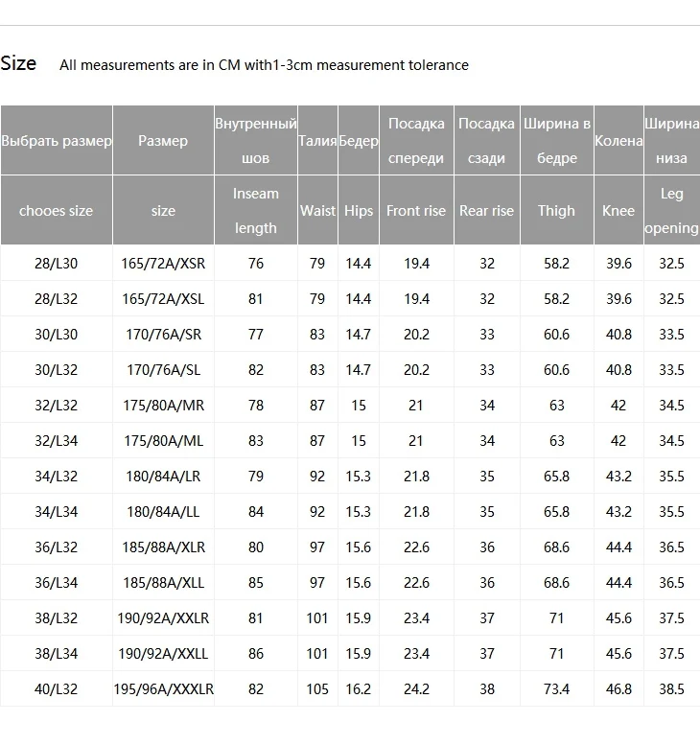The image size is (700, 745).
Task: Select the 38/L34 size cell
Action: click(56, 654)
